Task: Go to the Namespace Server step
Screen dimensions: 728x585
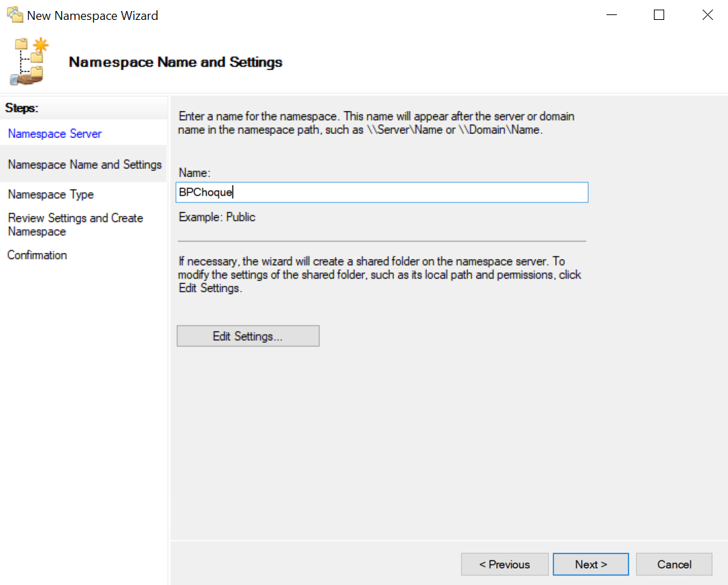Action: (55, 134)
